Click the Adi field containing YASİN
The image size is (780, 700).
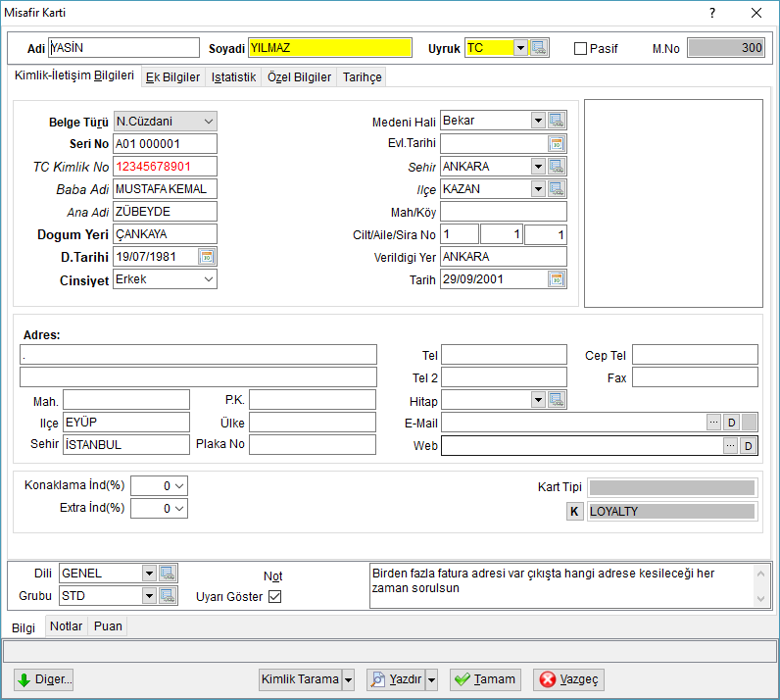(123, 48)
